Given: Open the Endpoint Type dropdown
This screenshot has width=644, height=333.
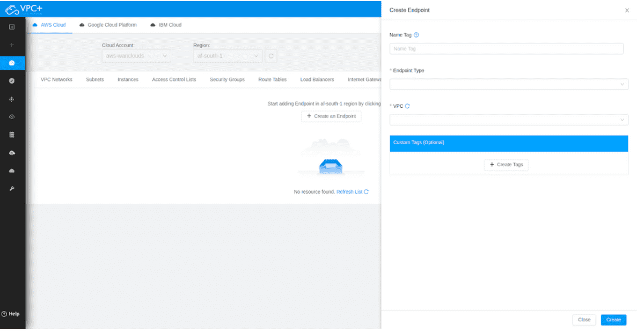Looking at the screenshot, I should (x=509, y=84).
